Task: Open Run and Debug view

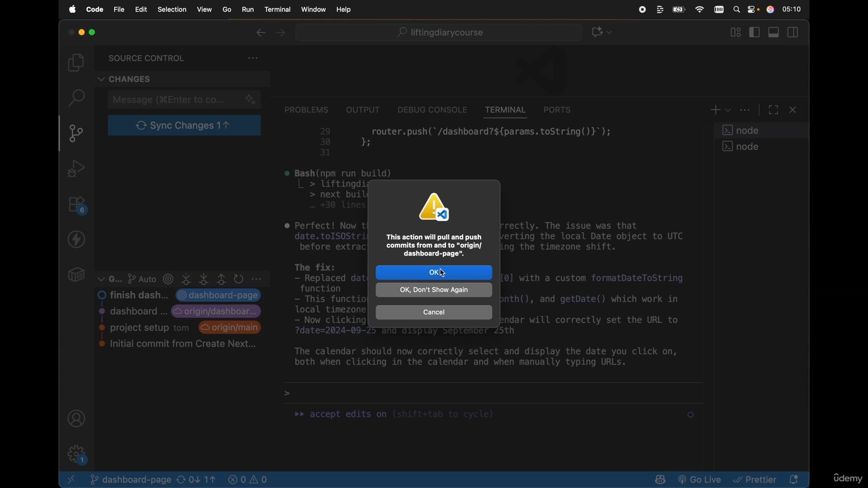Action: [76, 169]
